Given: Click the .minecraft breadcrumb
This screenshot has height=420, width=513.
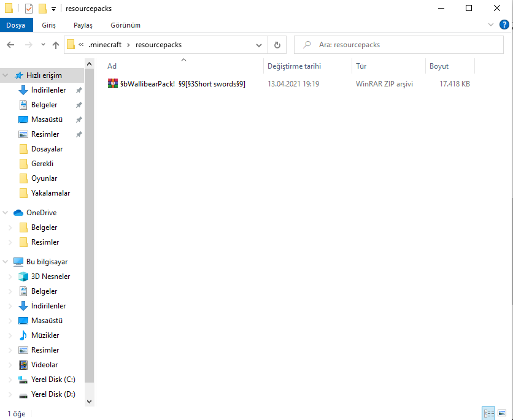Looking at the screenshot, I should pyautogui.click(x=105, y=45).
